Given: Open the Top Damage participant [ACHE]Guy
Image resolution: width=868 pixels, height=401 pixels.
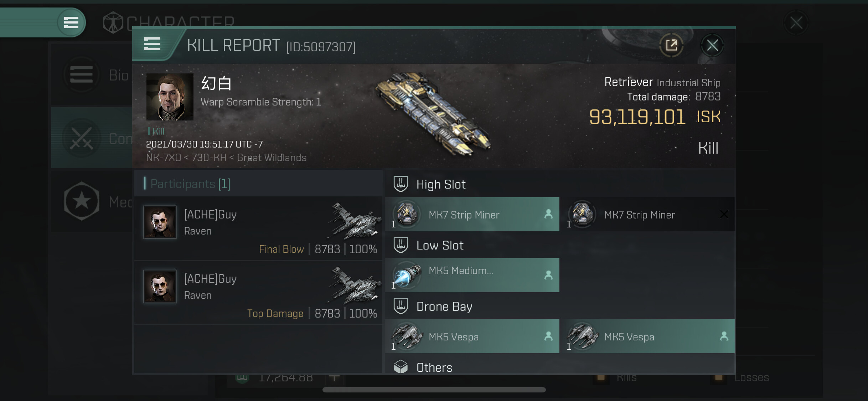Looking at the screenshot, I should [x=259, y=293].
